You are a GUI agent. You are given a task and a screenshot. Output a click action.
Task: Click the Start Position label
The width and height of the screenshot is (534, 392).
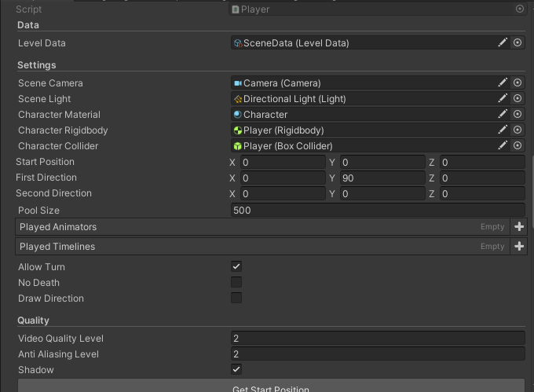click(45, 162)
